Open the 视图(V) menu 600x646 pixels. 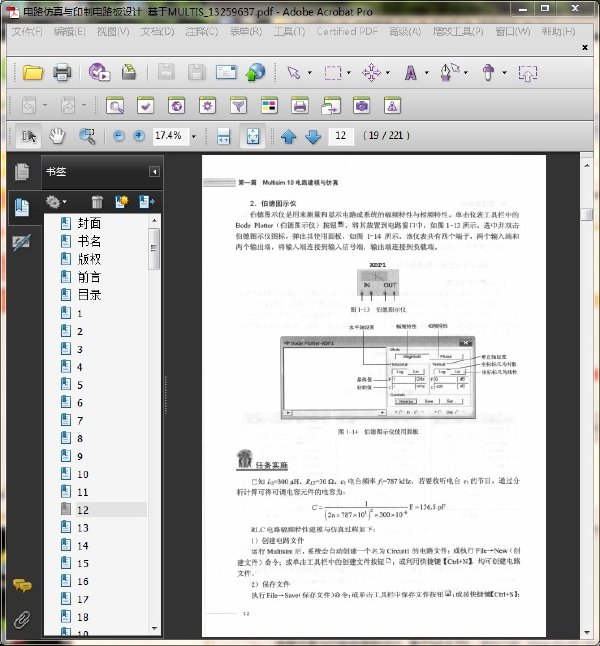point(113,31)
